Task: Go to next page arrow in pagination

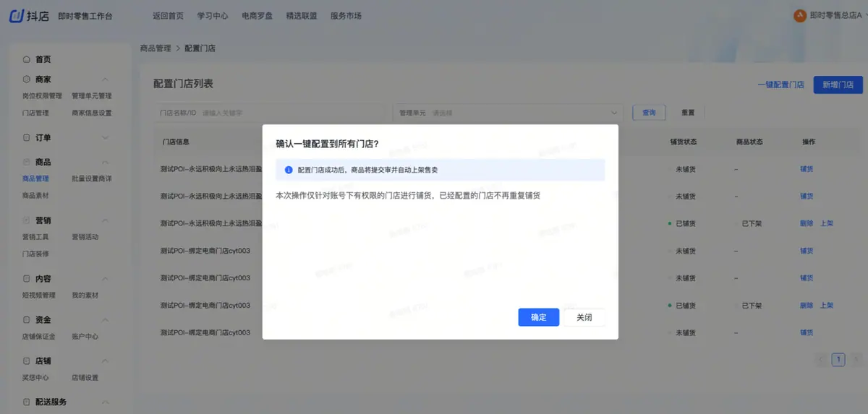Action: (856, 359)
